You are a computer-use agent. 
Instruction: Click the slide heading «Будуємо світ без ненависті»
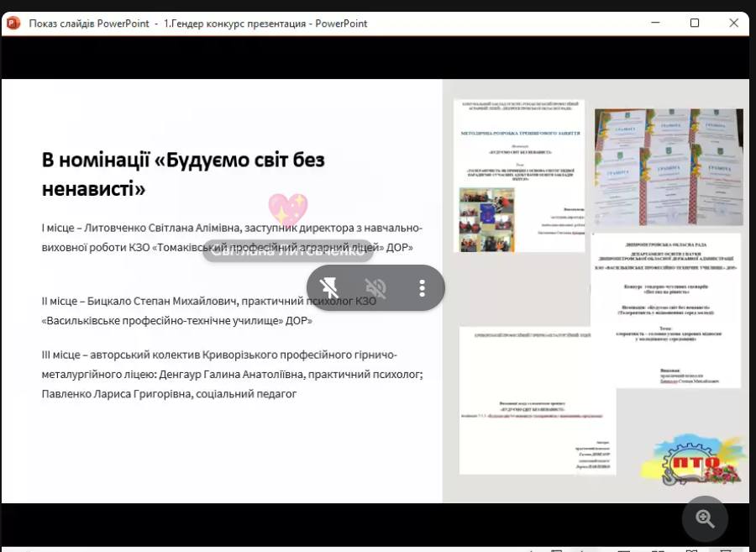pos(183,174)
